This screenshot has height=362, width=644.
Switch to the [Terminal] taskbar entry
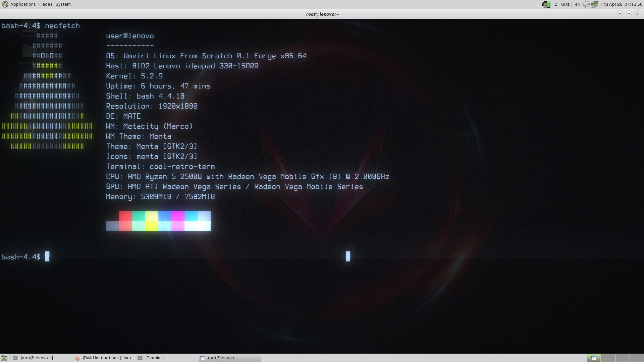tap(155, 358)
